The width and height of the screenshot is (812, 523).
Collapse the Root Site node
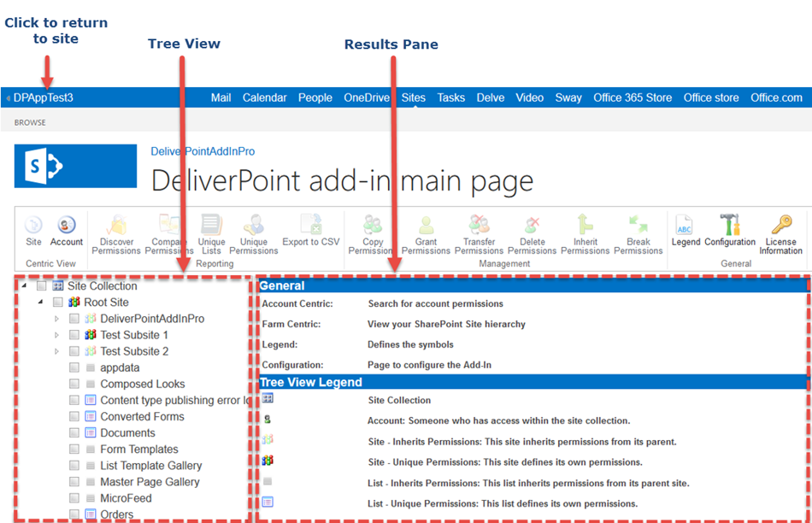click(x=40, y=302)
